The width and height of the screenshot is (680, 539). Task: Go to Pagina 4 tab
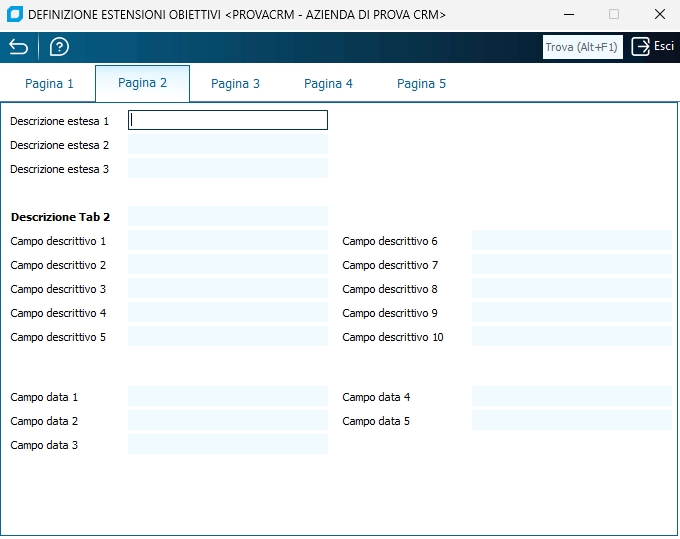(328, 83)
